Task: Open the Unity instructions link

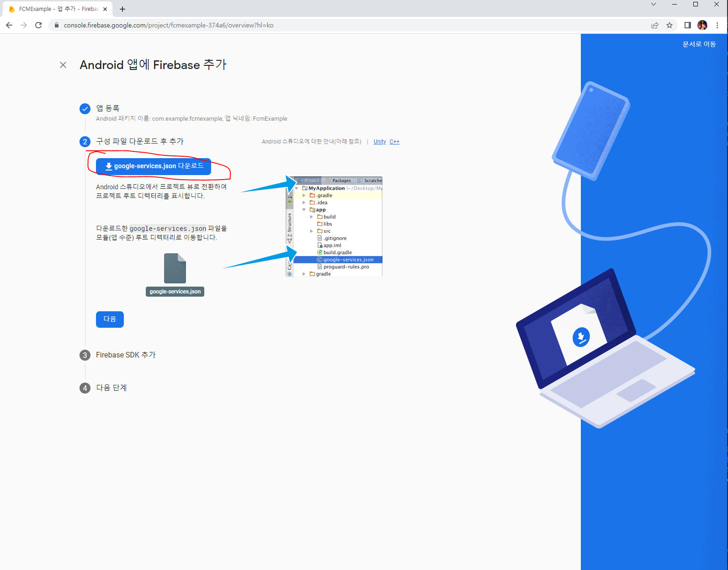Action: [x=380, y=142]
